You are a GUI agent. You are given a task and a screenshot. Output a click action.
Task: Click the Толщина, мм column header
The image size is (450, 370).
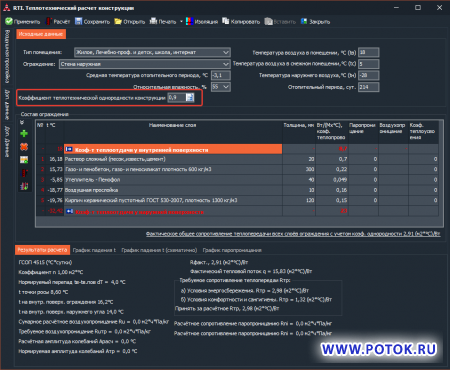(x=299, y=132)
